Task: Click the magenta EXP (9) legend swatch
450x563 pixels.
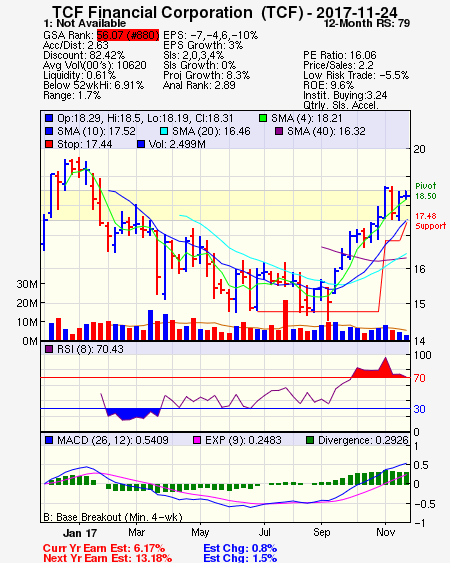Action: pyautogui.click(x=197, y=440)
